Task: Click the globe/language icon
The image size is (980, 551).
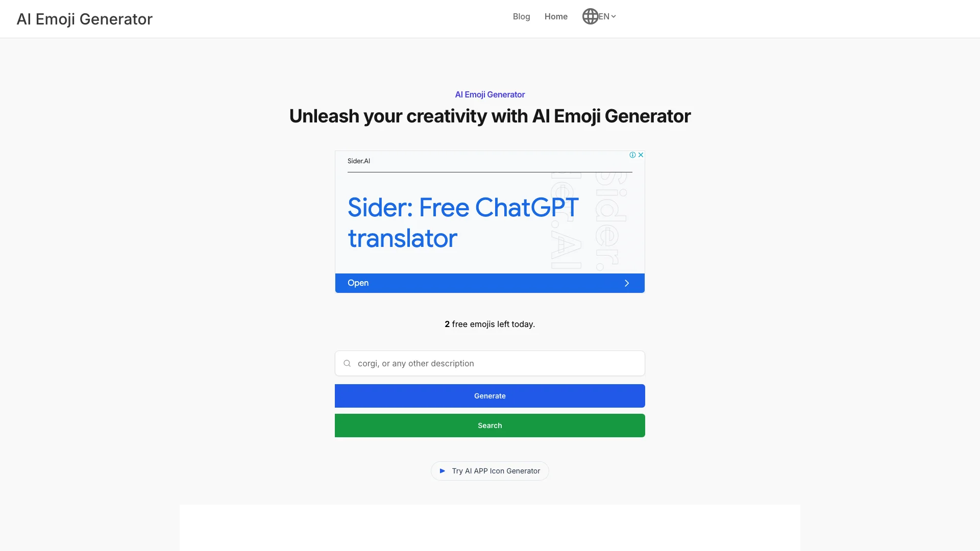Action: tap(589, 16)
